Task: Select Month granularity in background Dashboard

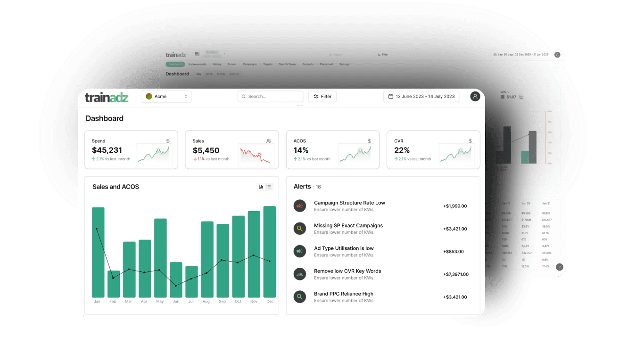Action: pyautogui.click(x=221, y=74)
